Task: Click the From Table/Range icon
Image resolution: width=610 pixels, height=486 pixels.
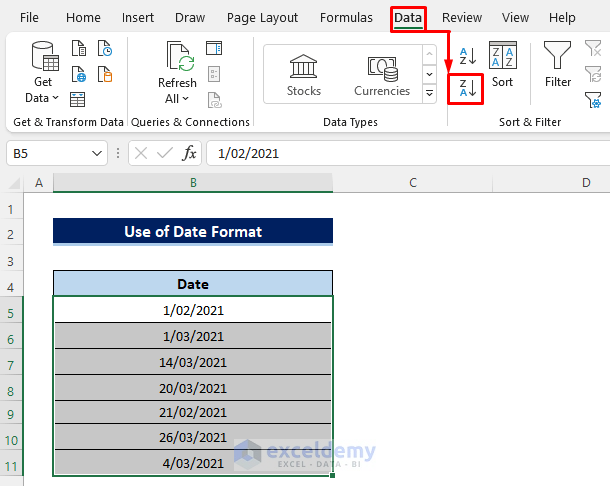Action: [77, 99]
